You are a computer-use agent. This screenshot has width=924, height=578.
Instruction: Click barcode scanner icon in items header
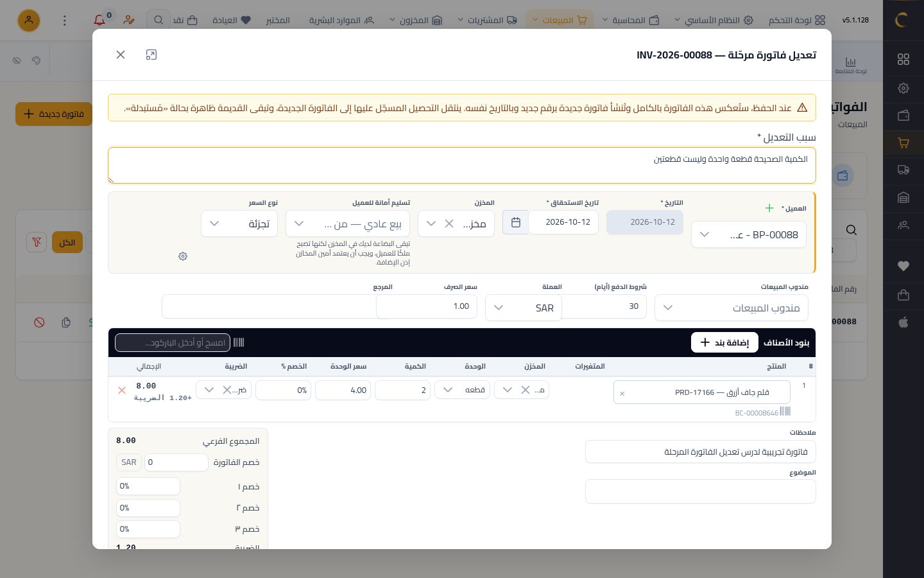pos(239,342)
